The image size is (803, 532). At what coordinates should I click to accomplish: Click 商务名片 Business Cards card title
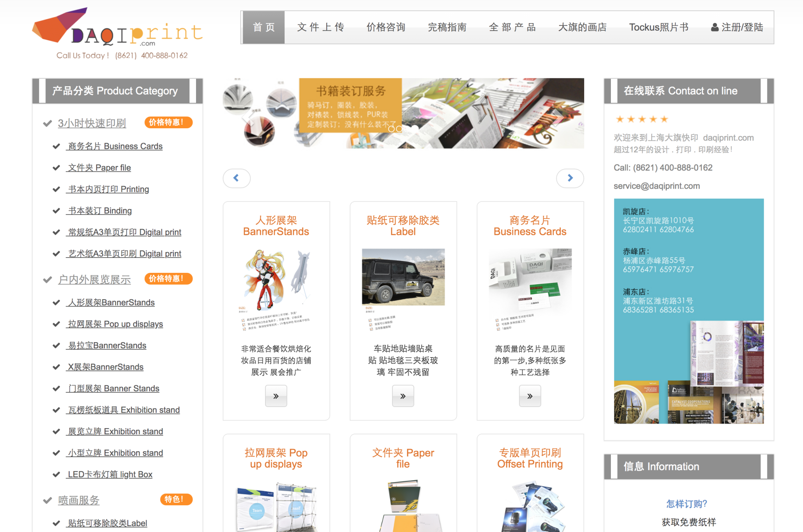[x=530, y=226]
